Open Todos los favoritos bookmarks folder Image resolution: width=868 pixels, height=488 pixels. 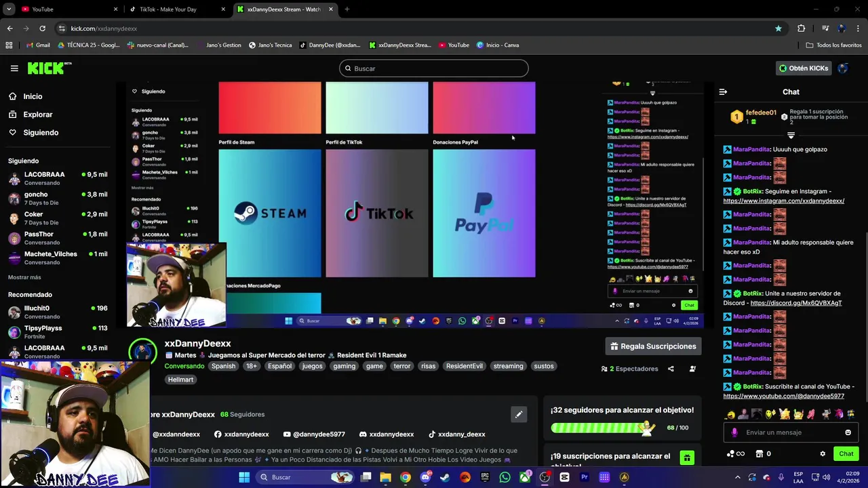coord(834,45)
